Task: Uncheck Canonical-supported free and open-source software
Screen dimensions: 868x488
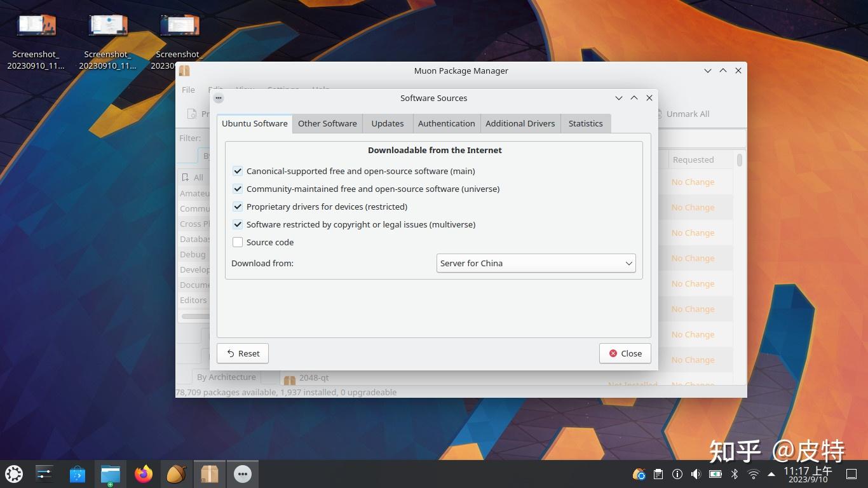Action: click(238, 171)
